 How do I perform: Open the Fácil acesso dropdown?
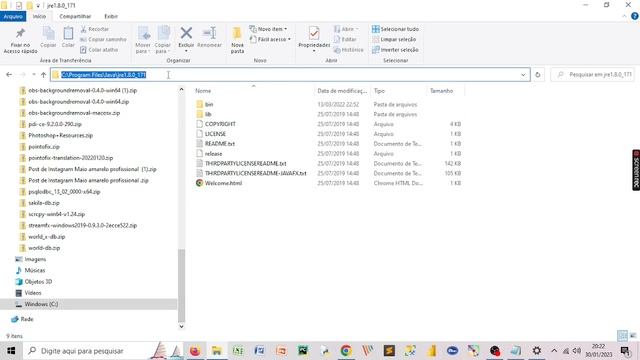[270, 40]
